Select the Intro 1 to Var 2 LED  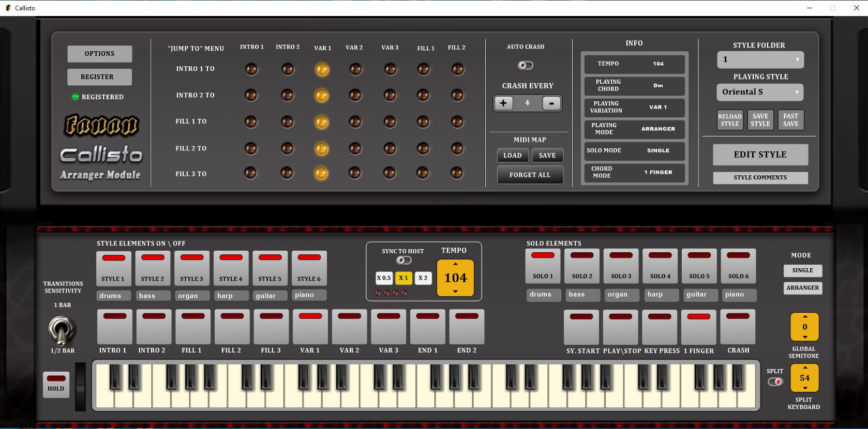[355, 69]
